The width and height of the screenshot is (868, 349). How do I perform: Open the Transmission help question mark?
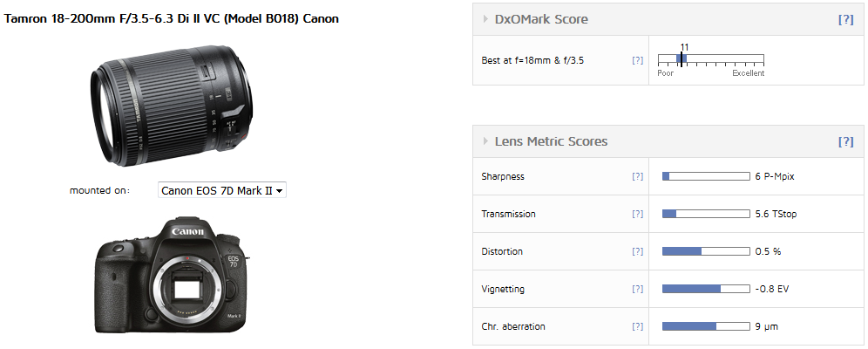(x=638, y=214)
